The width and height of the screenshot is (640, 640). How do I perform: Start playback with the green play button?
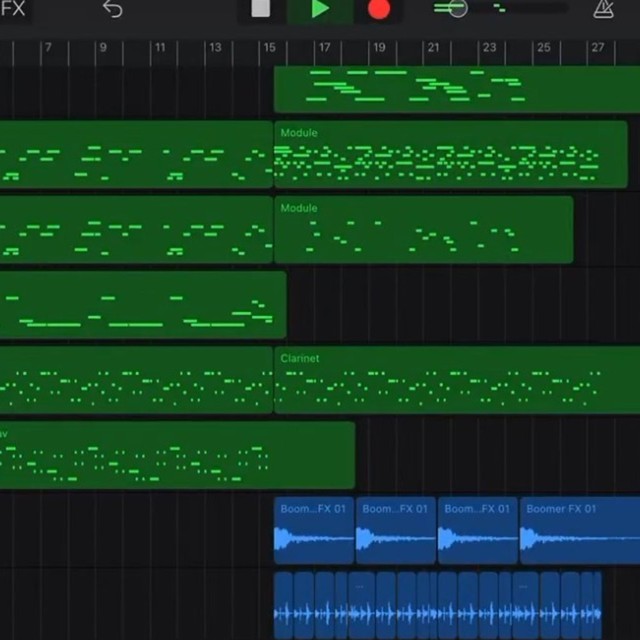(320, 9)
